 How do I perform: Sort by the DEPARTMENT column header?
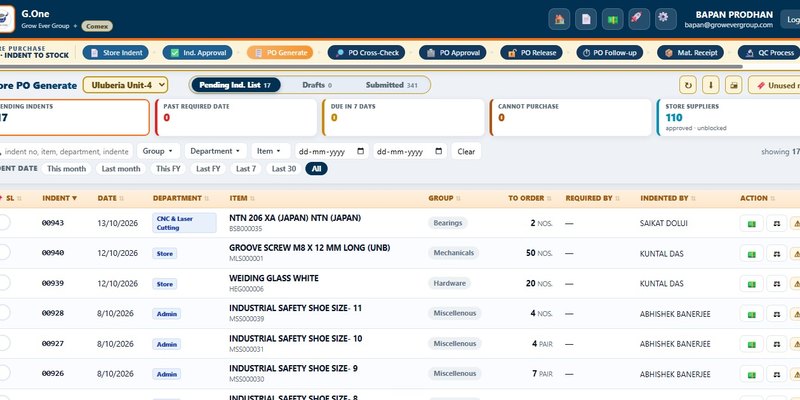pos(181,198)
